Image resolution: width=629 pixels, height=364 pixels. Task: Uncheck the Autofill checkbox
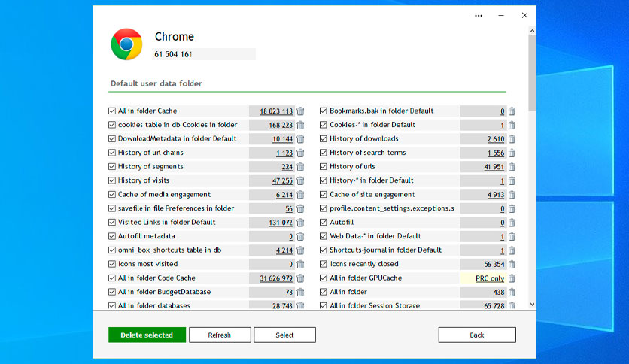click(324, 222)
